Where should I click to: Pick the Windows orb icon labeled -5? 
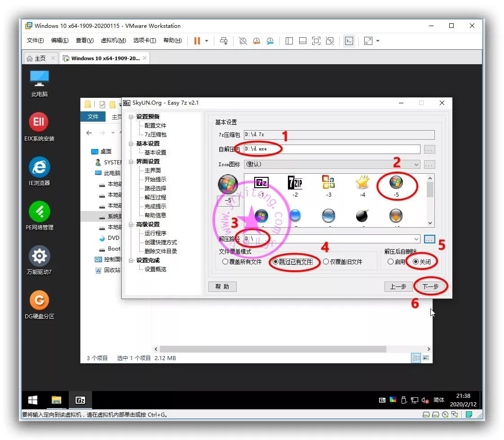point(396,183)
